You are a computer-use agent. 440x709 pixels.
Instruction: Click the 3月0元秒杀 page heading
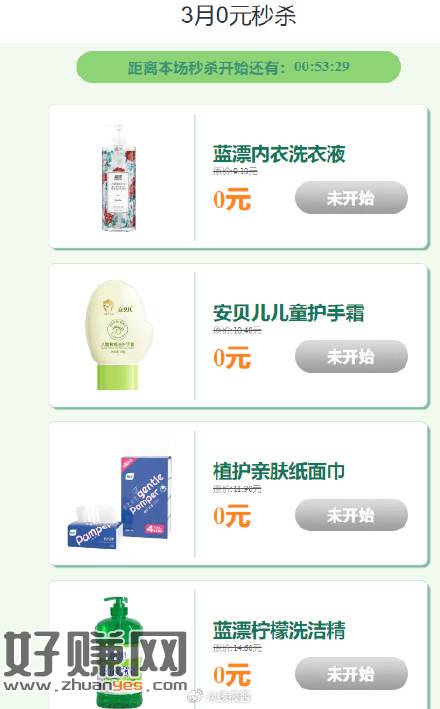coord(238,15)
